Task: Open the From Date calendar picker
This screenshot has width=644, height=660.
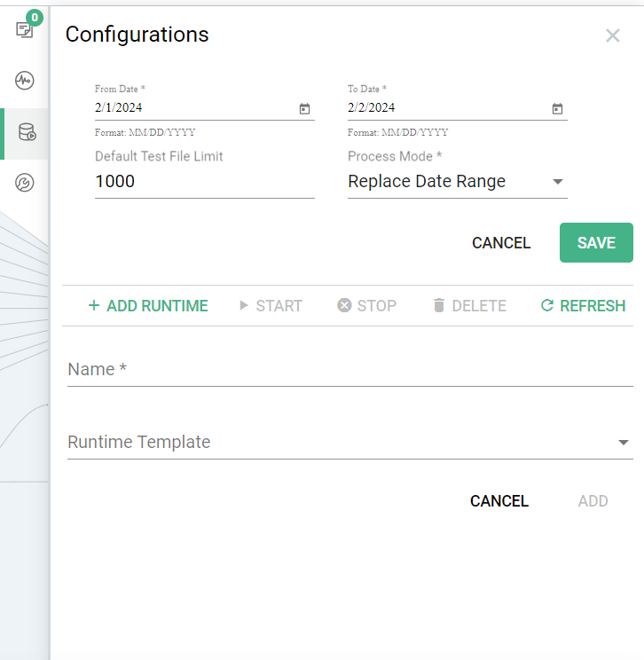Action: [304, 108]
